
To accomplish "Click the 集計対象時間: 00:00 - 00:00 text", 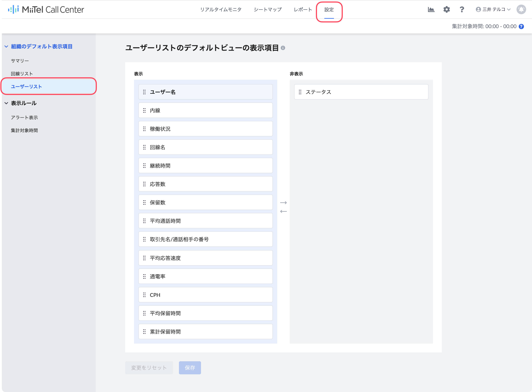I will pos(484,26).
